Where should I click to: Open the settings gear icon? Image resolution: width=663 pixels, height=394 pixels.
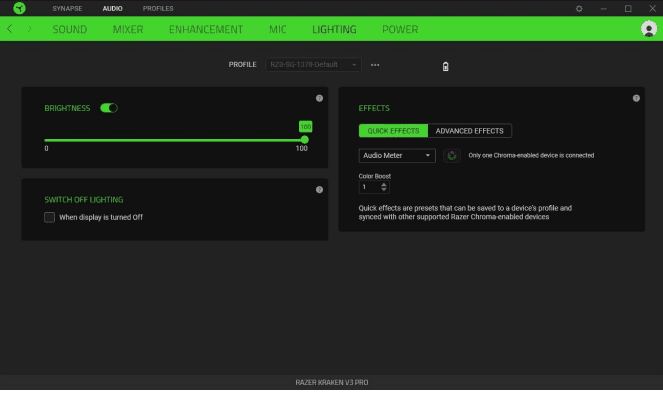pyautogui.click(x=579, y=8)
